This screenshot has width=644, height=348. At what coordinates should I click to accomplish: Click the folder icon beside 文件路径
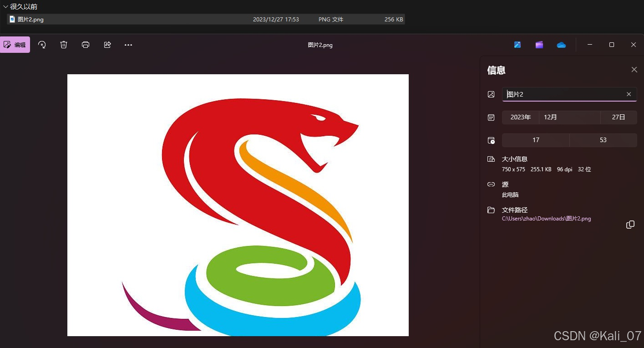point(491,210)
